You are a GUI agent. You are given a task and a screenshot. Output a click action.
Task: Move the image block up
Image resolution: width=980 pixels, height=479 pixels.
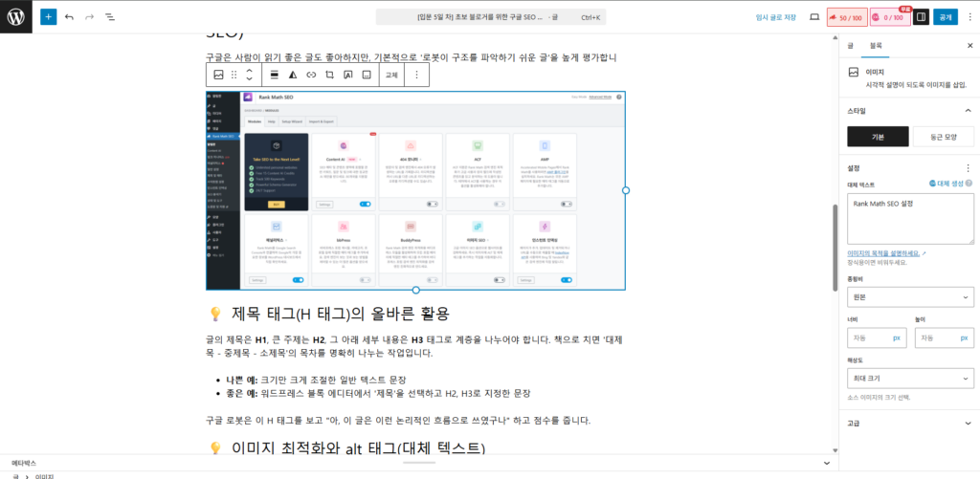click(250, 71)
